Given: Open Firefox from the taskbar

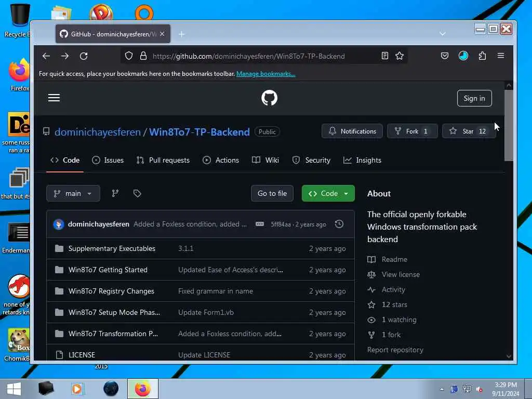Looking at the screenshot, I should pos(143,389).
